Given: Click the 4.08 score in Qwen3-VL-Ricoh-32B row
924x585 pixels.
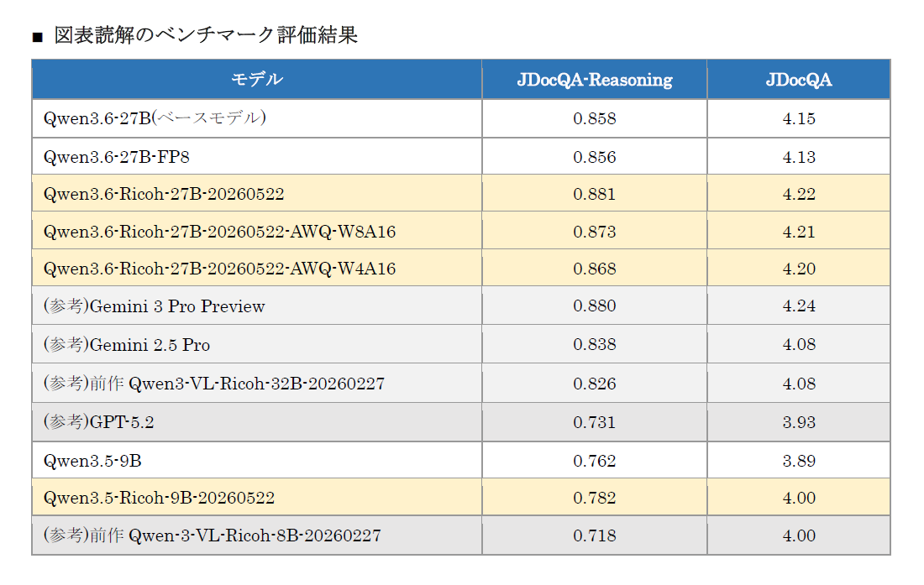Looking at the screenshot, I should (799, 384).
